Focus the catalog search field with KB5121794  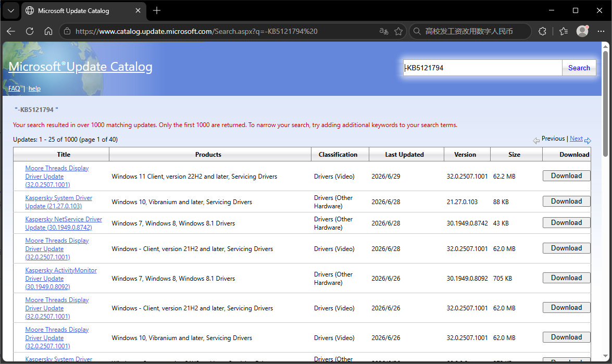pyautogui.click(x=482, y=68)
